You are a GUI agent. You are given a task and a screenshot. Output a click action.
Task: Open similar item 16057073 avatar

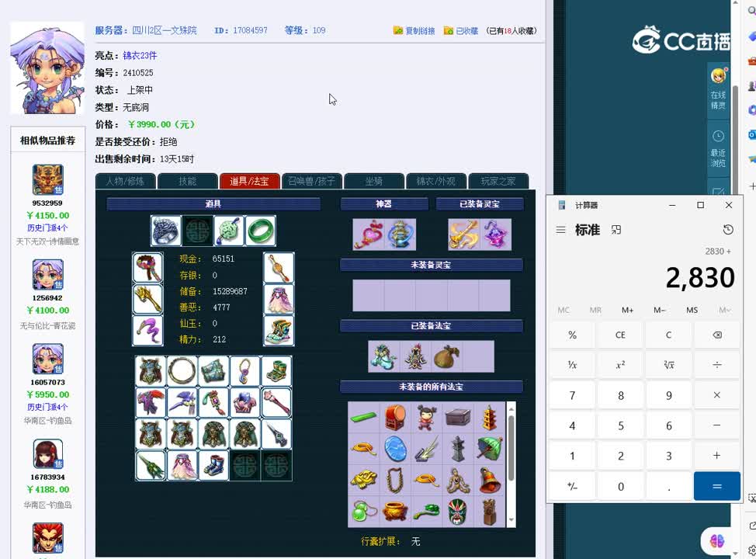pos(47,359)
